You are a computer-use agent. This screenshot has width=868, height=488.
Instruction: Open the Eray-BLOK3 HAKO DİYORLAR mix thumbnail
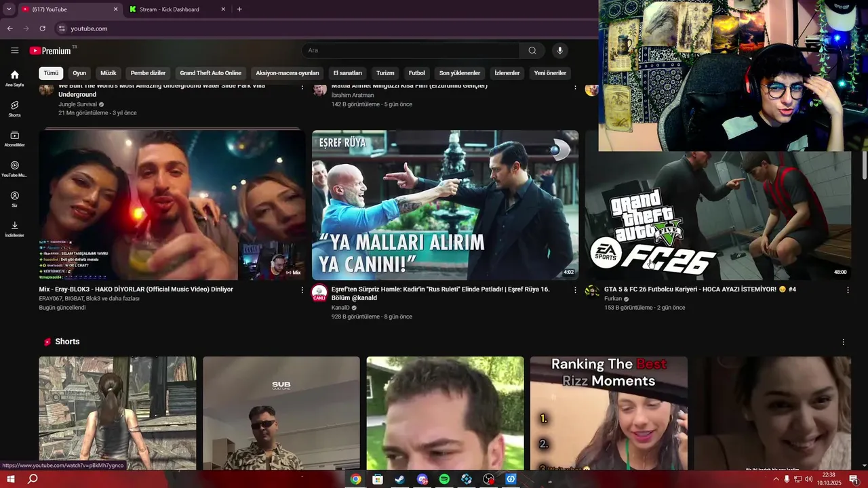point(172,205)
